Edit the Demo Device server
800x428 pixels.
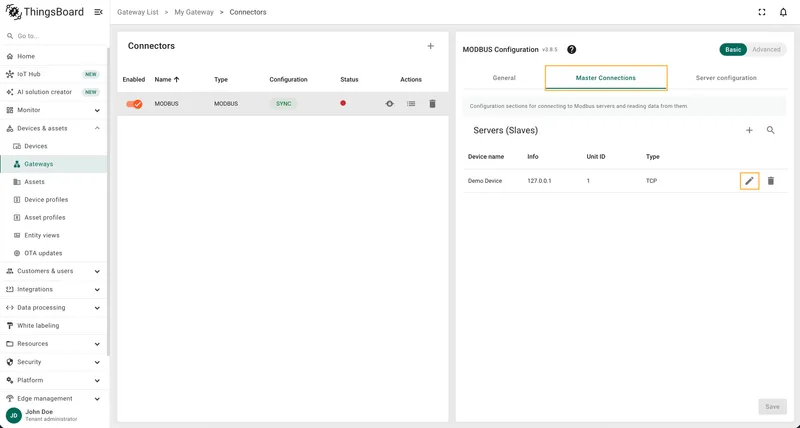pyautogui.click(x=749, y=181)
